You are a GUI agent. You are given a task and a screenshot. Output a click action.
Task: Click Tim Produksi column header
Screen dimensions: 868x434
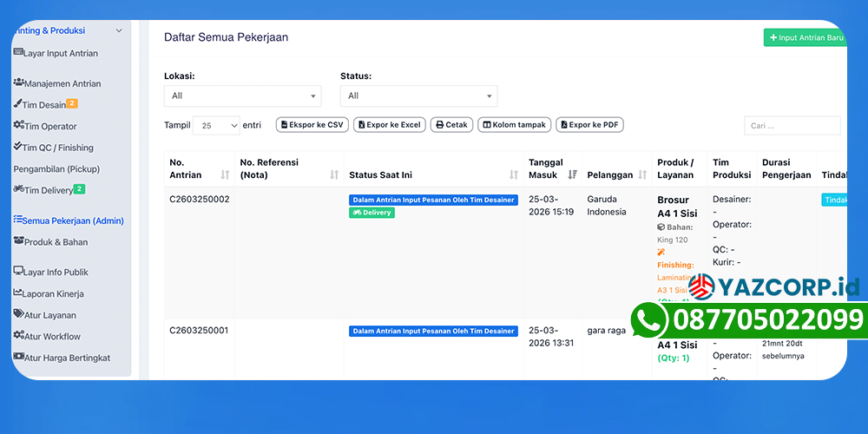tap(732, 169)
